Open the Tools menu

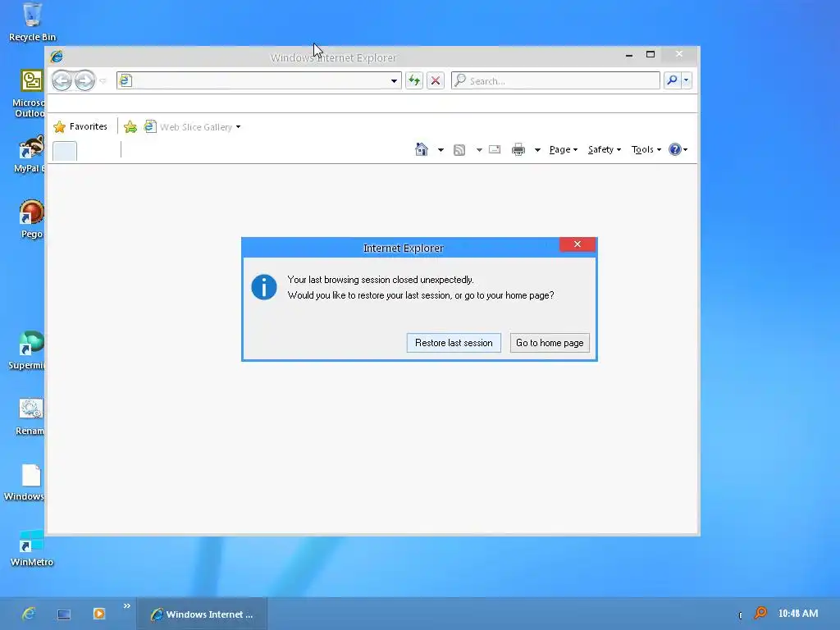pos(646,149)
